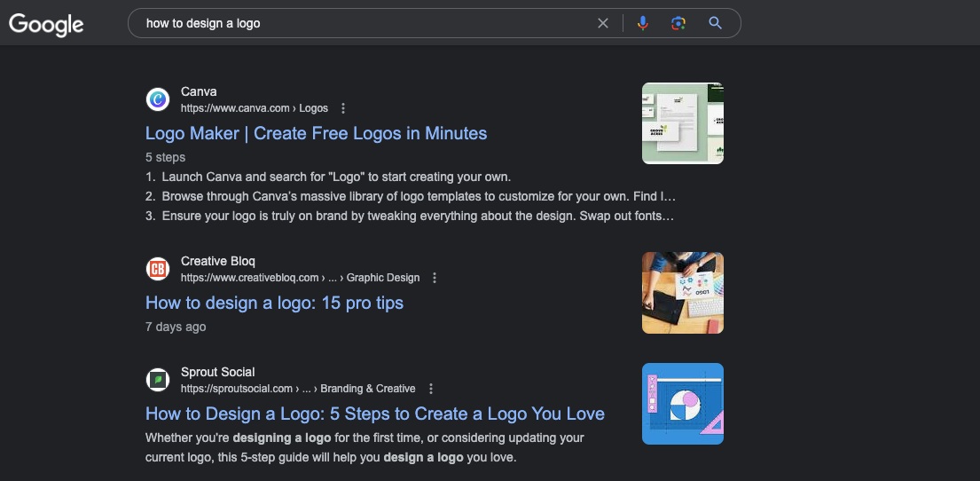Screen dimensions: 980x481
Task: Open the three-dot menu for Sprout Social result
Action: (431, 389)
